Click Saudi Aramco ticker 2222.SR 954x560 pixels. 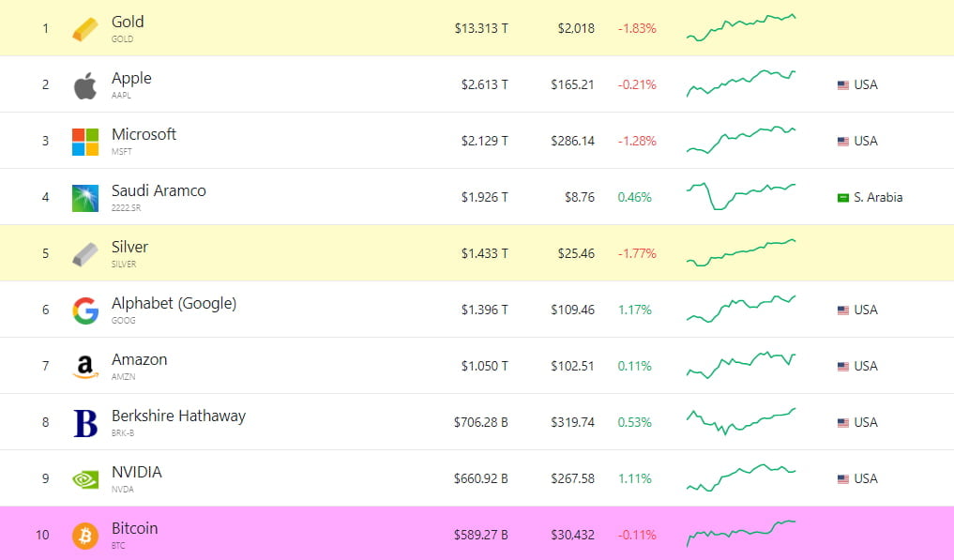(126, 207)
